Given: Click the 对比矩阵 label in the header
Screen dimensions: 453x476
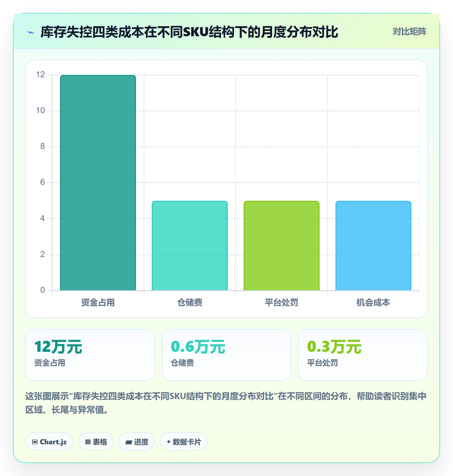Looking at the screenshot, I should coord(409,32).
